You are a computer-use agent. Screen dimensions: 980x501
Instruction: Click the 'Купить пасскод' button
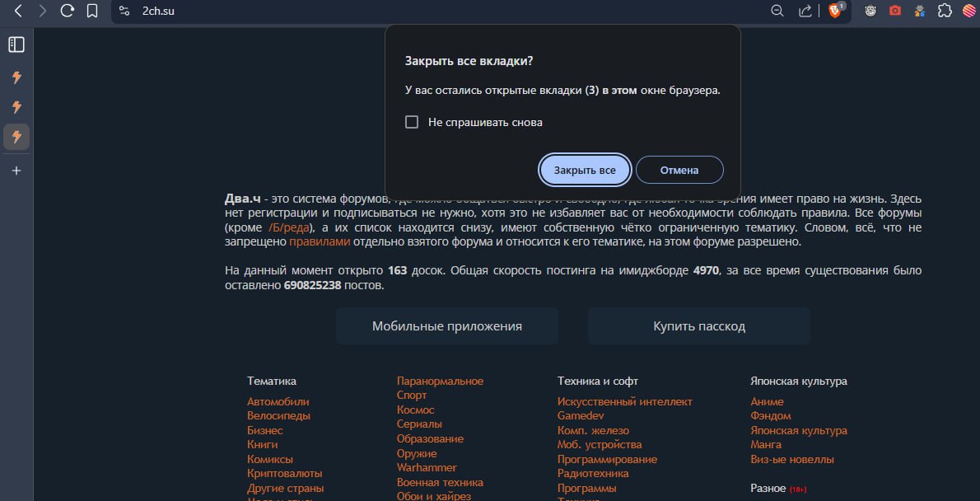coord(698,325)
